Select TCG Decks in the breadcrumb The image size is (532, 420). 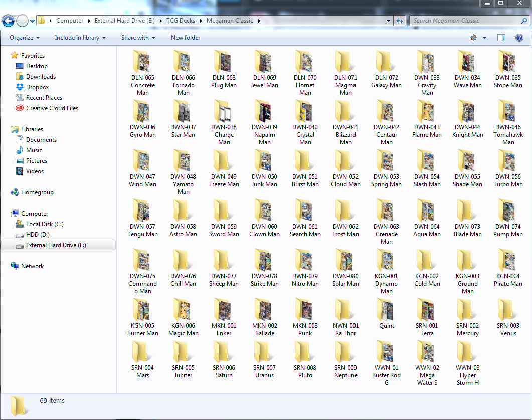pos(181,21)
